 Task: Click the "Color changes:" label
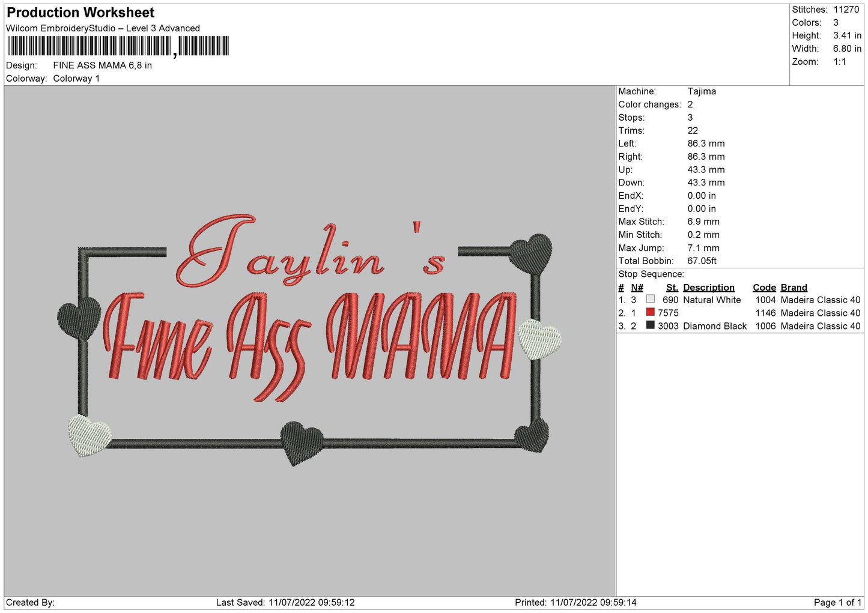649,104
